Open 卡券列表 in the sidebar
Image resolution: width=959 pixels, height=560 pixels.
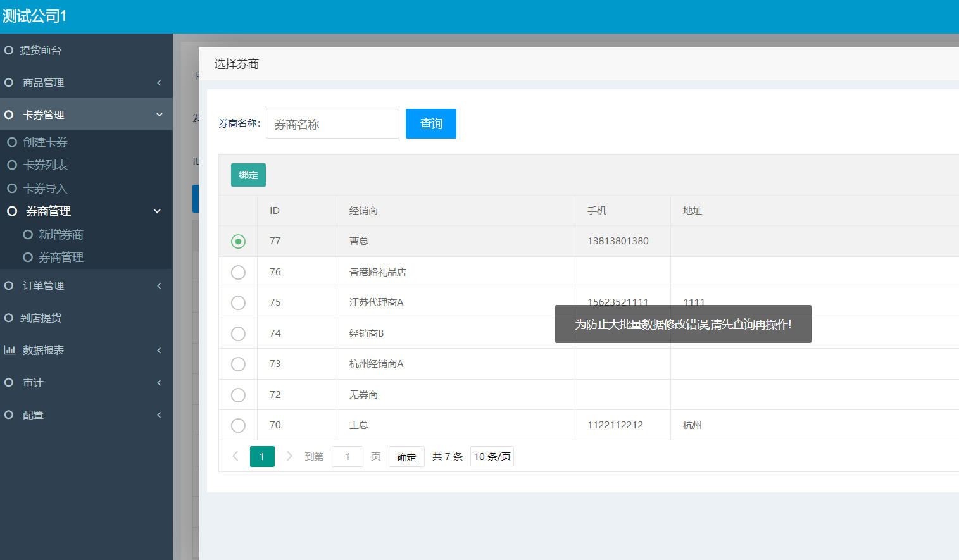45,165
